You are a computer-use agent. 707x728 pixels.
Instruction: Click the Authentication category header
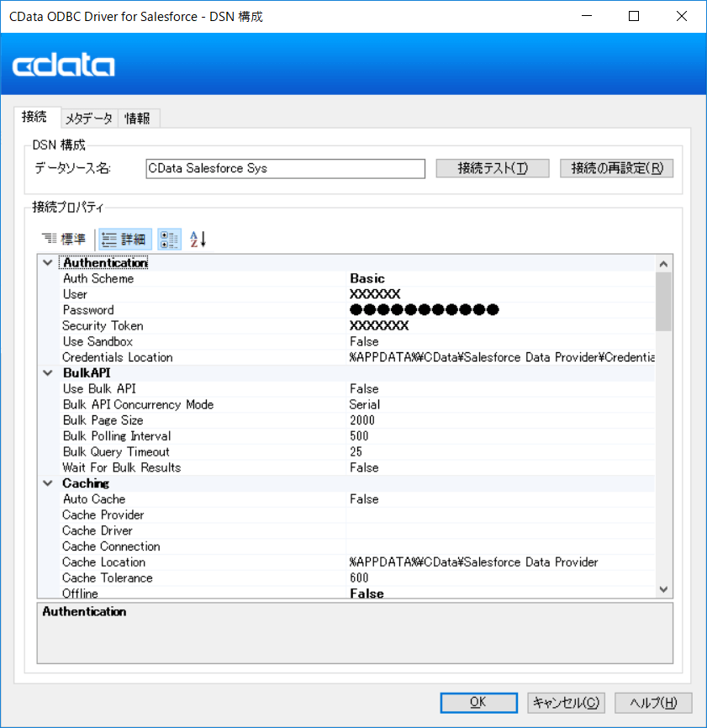[105, 263]
